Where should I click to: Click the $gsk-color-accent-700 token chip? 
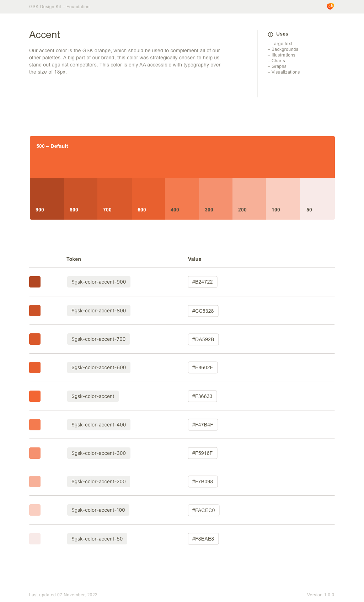pyautogui.click(x=98, y=339)
